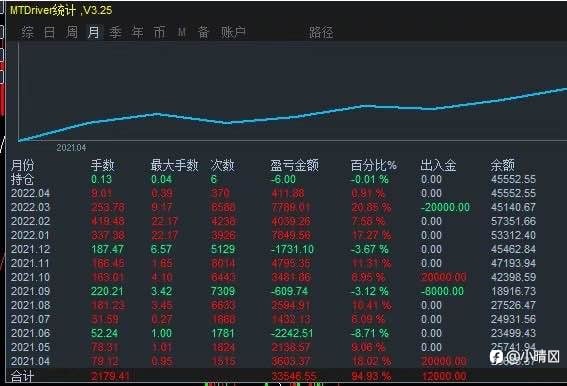The height and width of the screenshot is (386, 567).
Task: Select the 2022.03 month row
Action: 30,207
